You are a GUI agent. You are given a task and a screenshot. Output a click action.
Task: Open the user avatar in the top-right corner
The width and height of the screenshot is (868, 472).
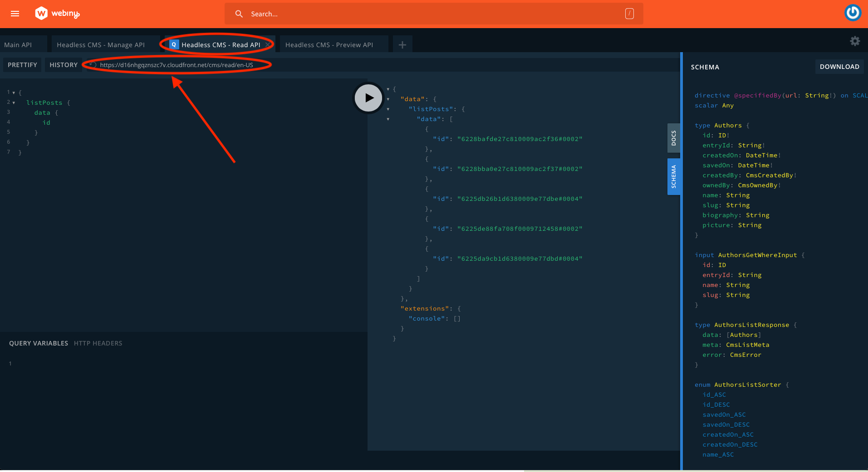tap(853, 12)
